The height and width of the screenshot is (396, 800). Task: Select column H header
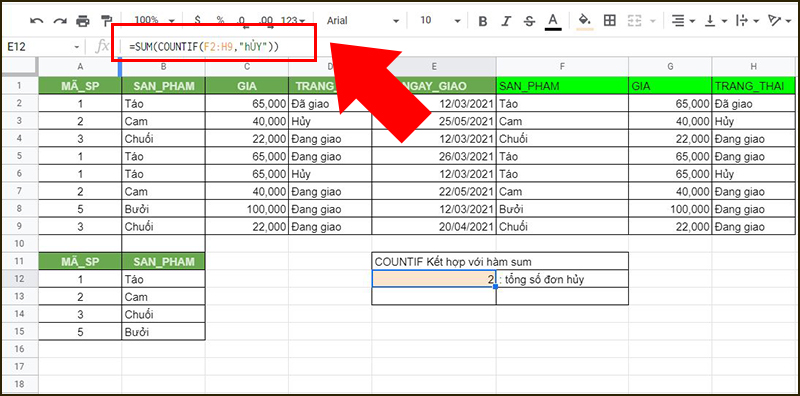754,66
